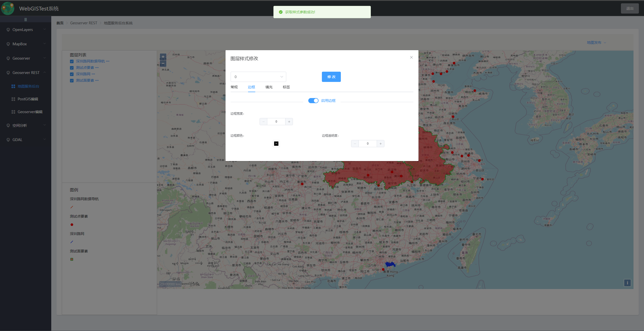
Task: Click the success check icon in notification
Action: coord(281,12)
